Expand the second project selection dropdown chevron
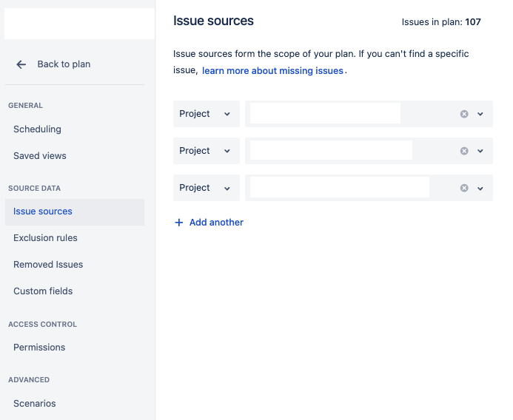The width and height of the screenshot is (513, 420). pos(480,151)
